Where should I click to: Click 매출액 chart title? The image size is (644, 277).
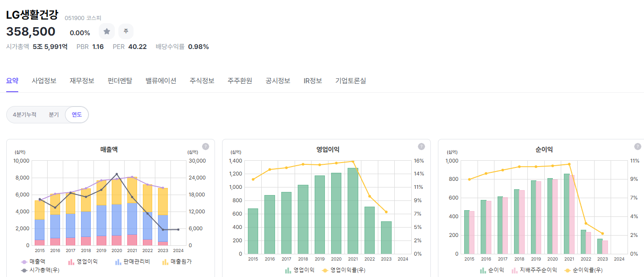coord(109,150)
